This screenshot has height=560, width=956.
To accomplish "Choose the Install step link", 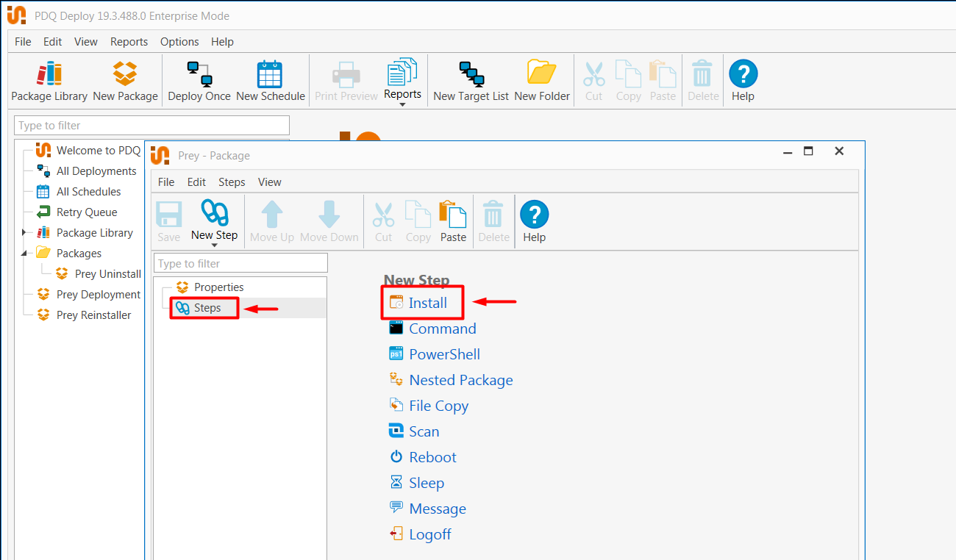I will coord(427,303).
